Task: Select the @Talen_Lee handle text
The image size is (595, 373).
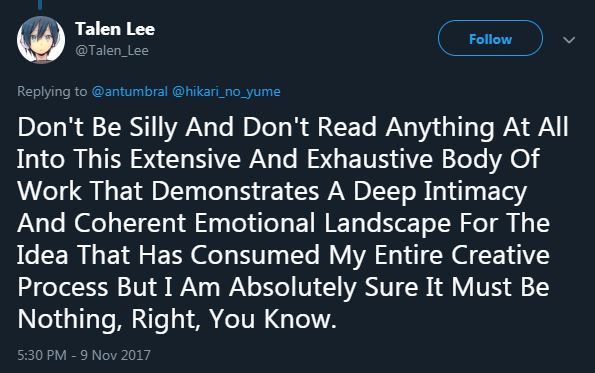Action: pyautogui.click(x=112, y=50)
